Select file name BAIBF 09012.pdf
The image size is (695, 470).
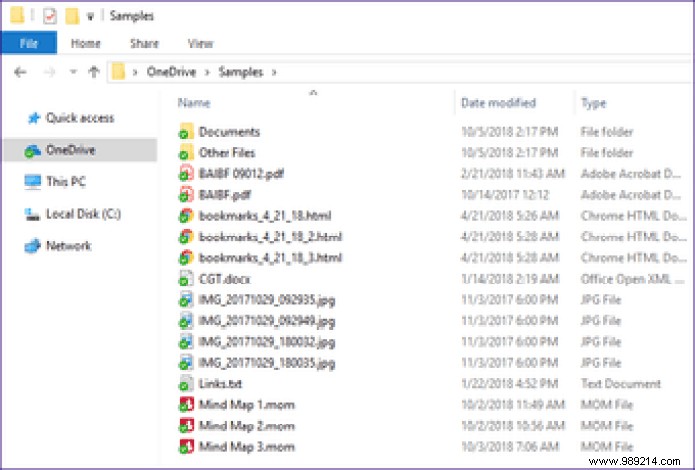(241, 173)
